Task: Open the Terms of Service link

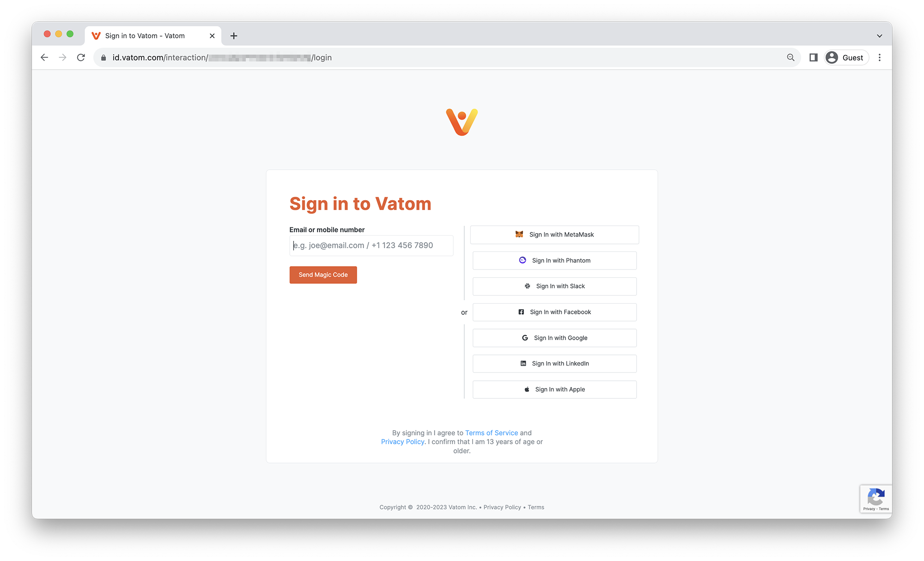Action: [x=492, y=433]
